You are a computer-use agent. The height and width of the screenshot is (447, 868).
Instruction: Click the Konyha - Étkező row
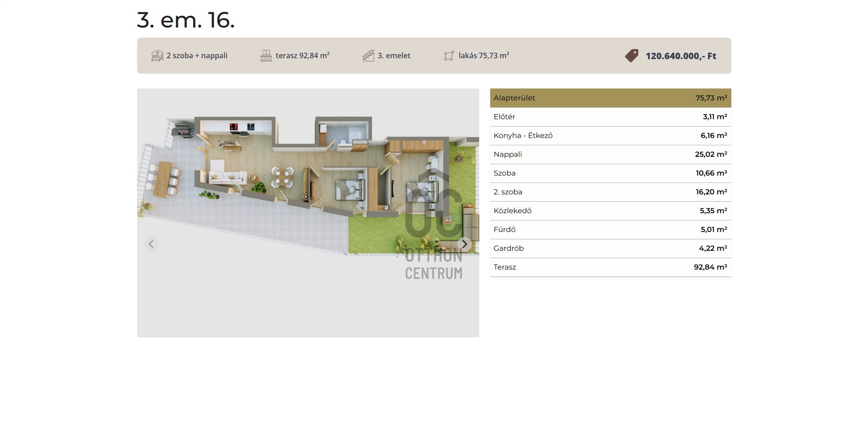tap(610, 136)
